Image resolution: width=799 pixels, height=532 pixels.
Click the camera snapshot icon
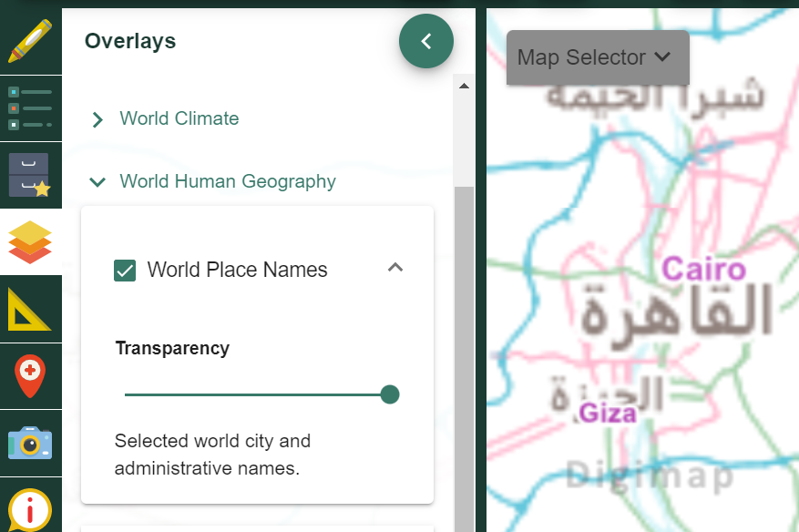(x=30, y=443)
